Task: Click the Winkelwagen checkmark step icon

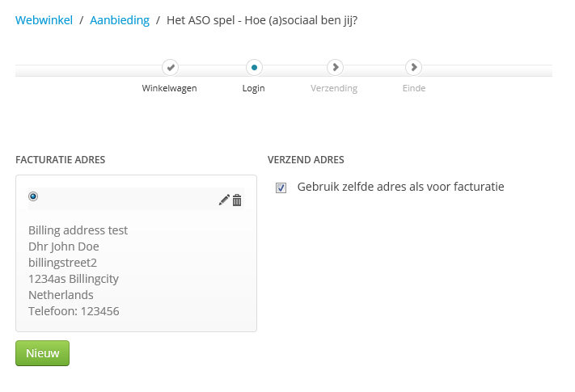Action: [x=170, y=68]
